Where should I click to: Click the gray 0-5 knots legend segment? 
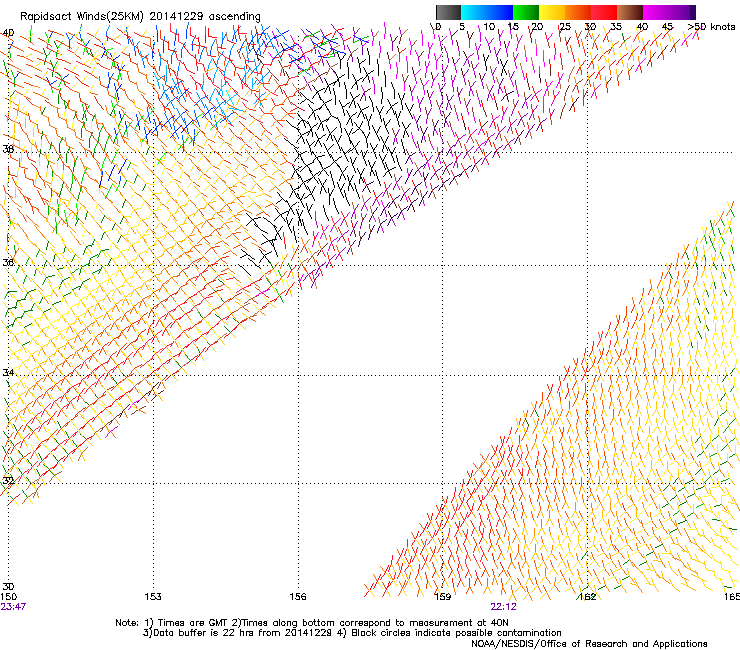pyautogui.click(x=448, y=12)
